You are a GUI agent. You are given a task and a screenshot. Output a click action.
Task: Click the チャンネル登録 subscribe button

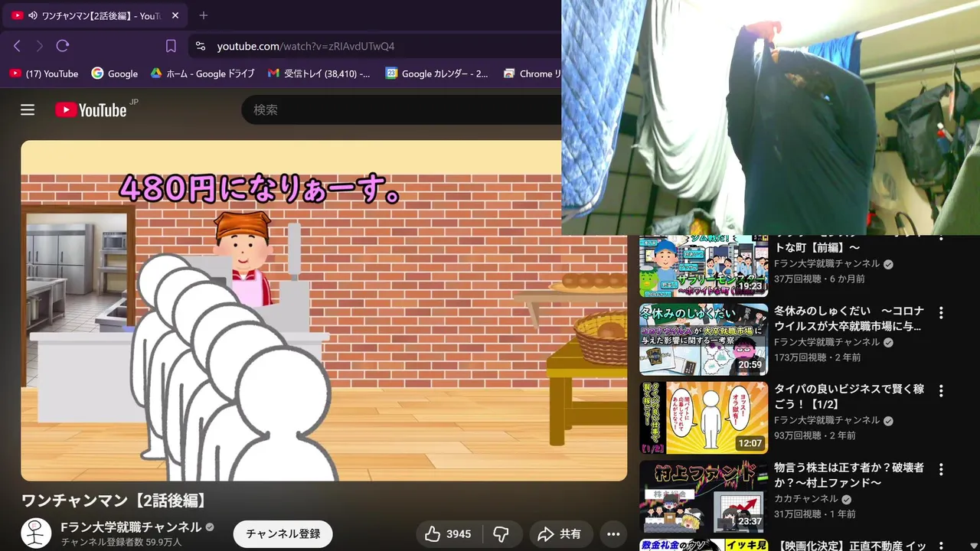(283, 533)
